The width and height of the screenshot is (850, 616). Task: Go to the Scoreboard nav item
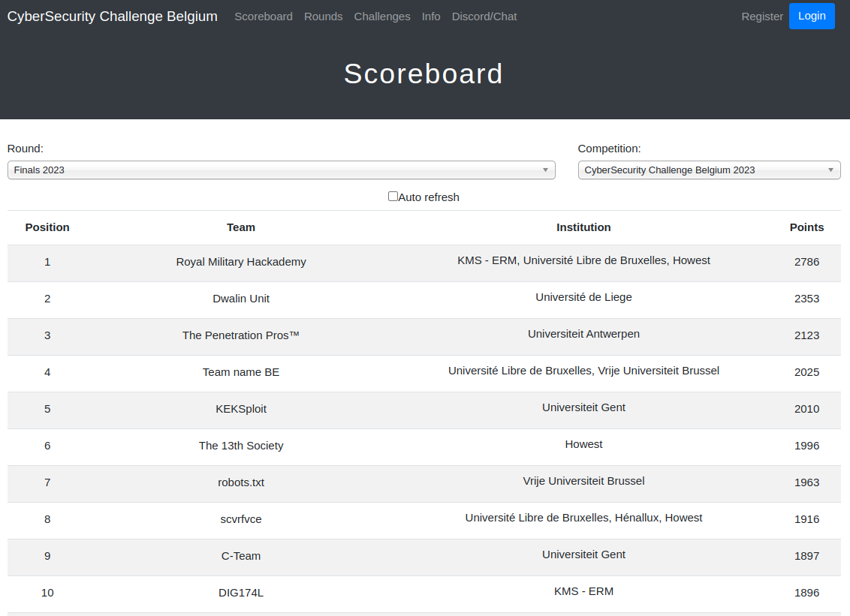(264, 17)
